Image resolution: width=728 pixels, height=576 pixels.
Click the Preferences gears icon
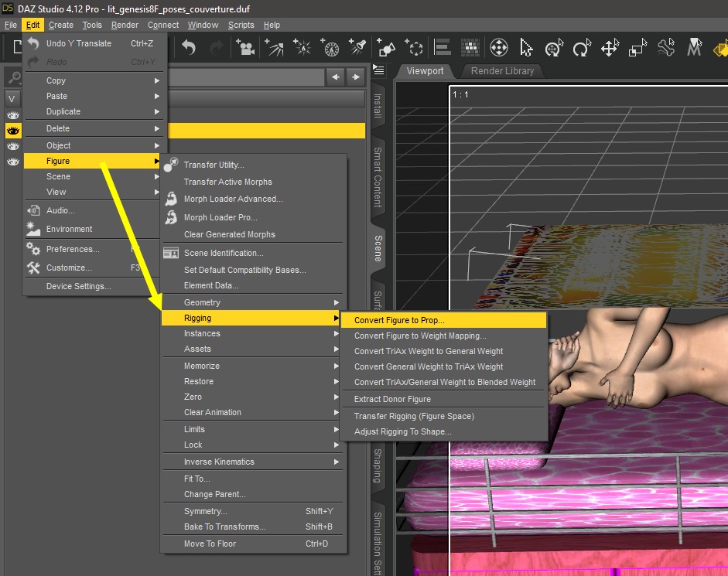[x=33, y=249]
